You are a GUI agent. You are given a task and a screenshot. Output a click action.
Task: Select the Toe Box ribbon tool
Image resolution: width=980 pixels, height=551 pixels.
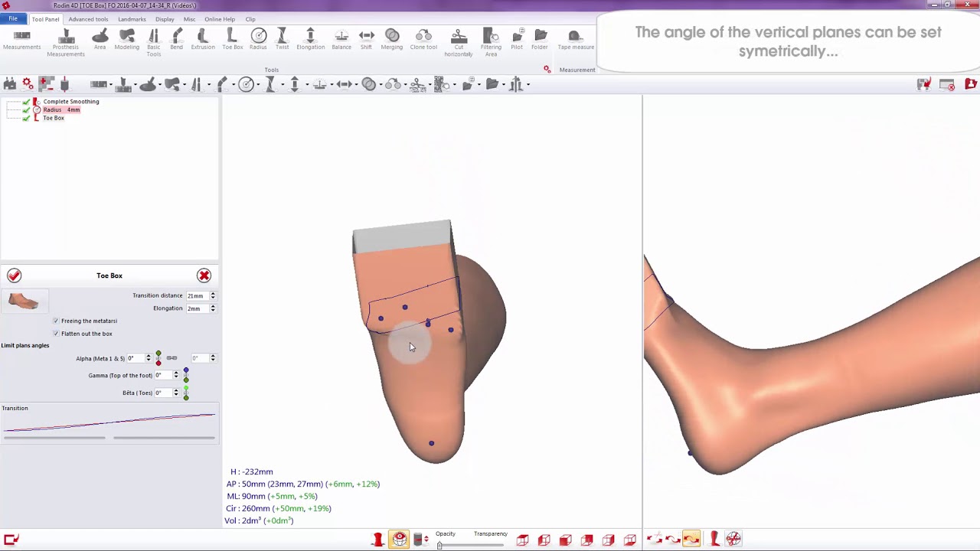coord(232,41)
